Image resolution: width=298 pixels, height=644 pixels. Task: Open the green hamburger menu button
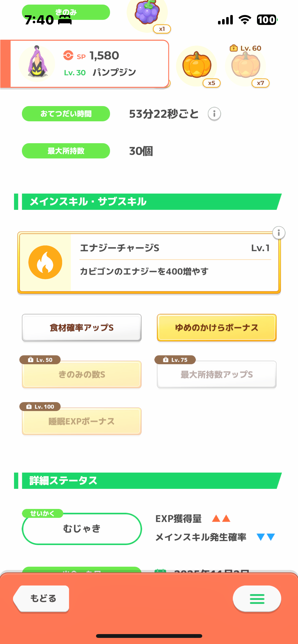257,599
